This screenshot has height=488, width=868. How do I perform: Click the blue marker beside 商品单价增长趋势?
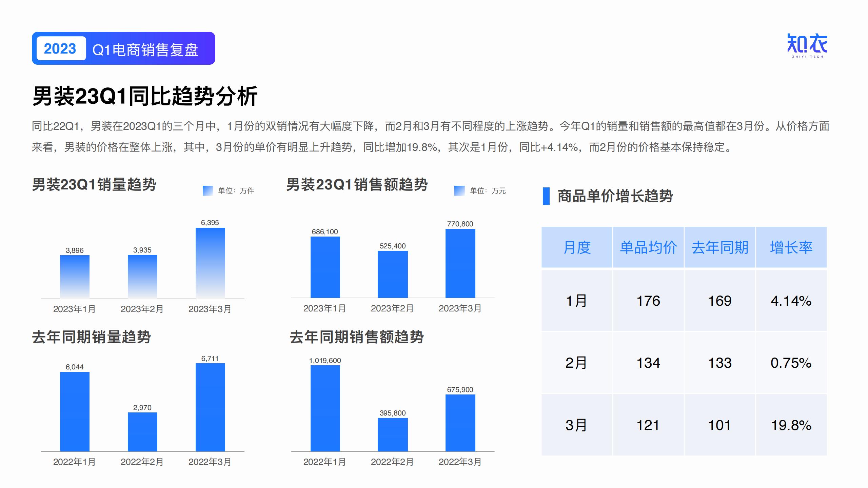[x=546, y=196]
